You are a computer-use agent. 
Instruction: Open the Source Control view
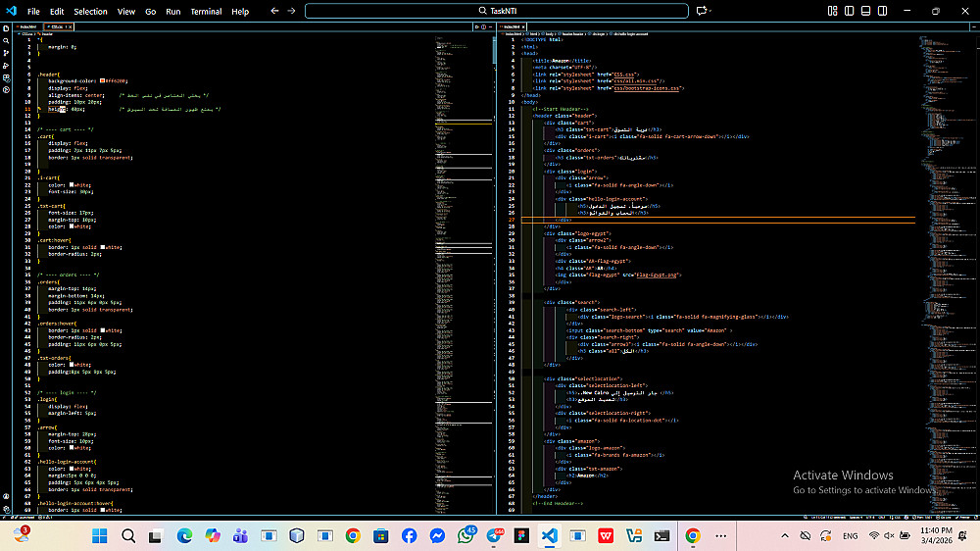click(x=6, y=52)
